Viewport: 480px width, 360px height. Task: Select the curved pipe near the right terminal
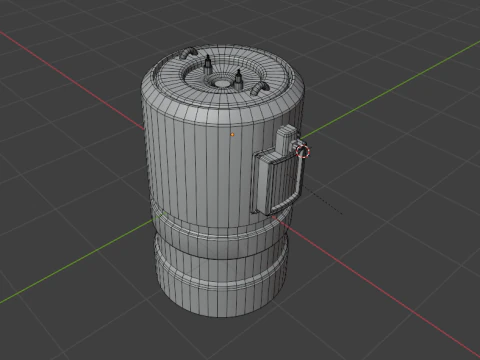pyautogui.click(x=260, y=89)
